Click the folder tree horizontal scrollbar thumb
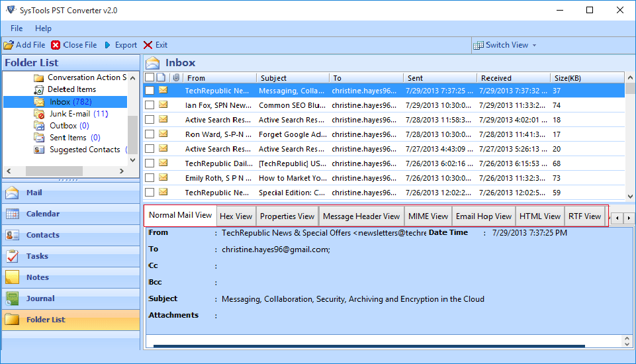The width and height of the screenshot is (636, 364). tap(54, 171)
